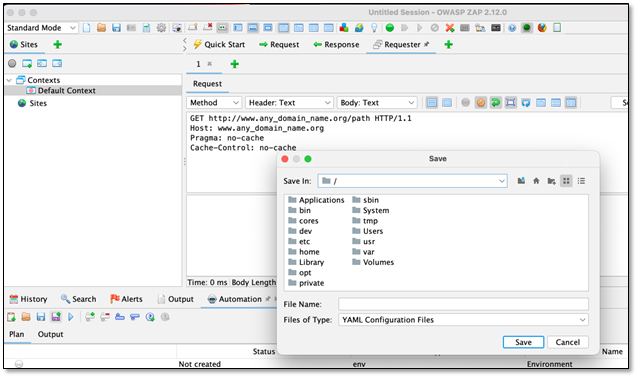Open the Search tab in bottom panel

tap(79, 299)
